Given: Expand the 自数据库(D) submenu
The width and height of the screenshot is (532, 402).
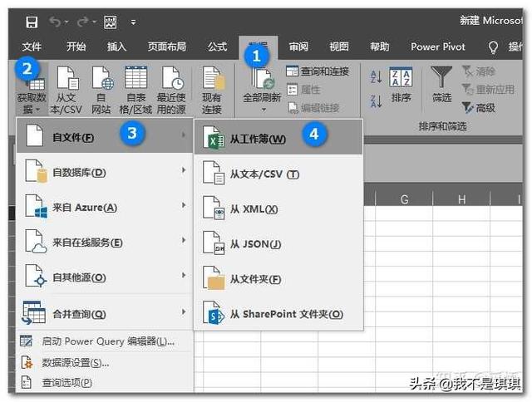Looking at the screenshot, I should 105,171.
